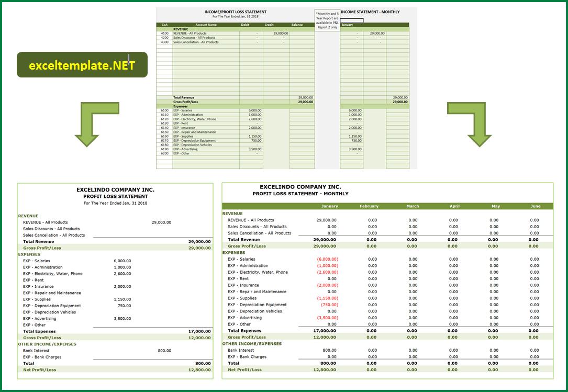The width and height of the screenshot is (568, 392).
Task: Click 'Sales Discounts - All Products' in the left statement
Action: [x=51, y=229]
